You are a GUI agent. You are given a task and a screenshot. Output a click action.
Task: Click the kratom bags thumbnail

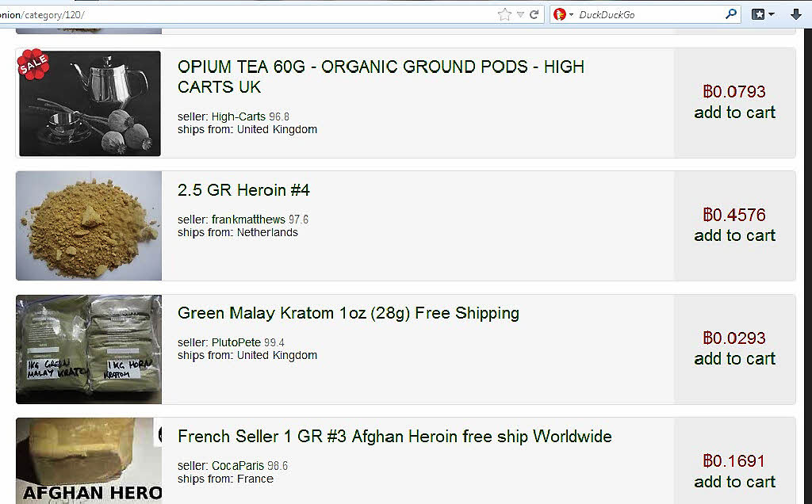pos(89,349)
